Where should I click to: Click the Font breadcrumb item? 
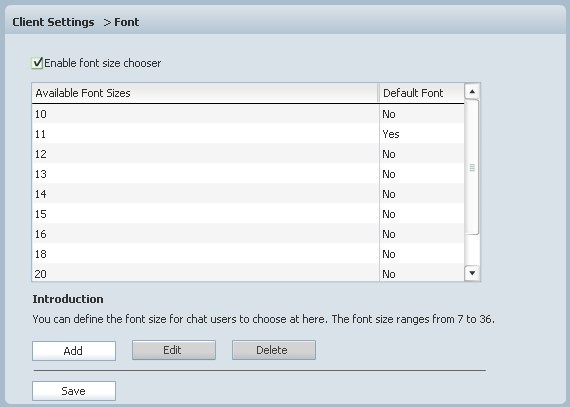coord(127,22)
